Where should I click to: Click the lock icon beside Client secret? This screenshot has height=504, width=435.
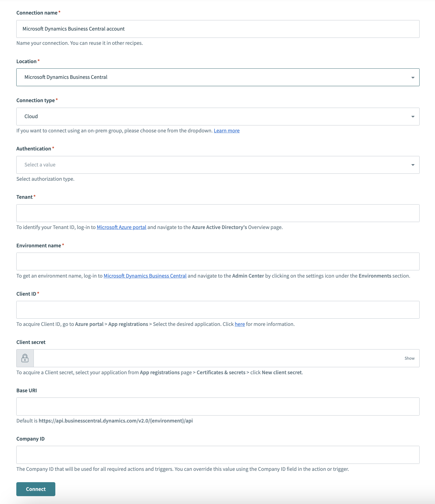point(25,358)
